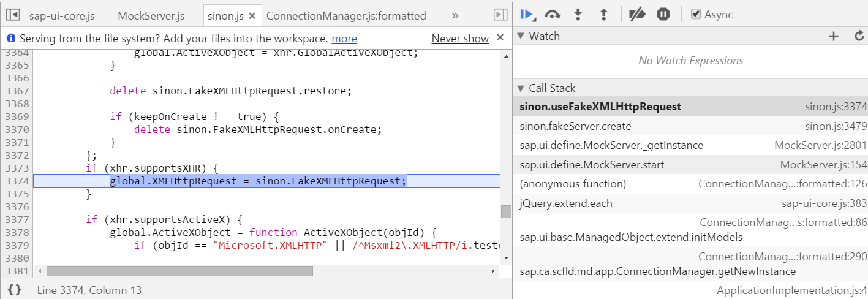Pretty print with the curly braces button
Image resolution: width=868 pixels, height=299 pixels.
[x=15, y=290]
